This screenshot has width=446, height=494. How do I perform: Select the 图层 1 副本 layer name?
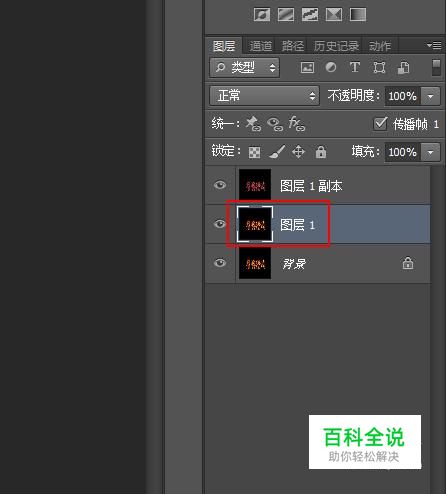tap(311, 186)
